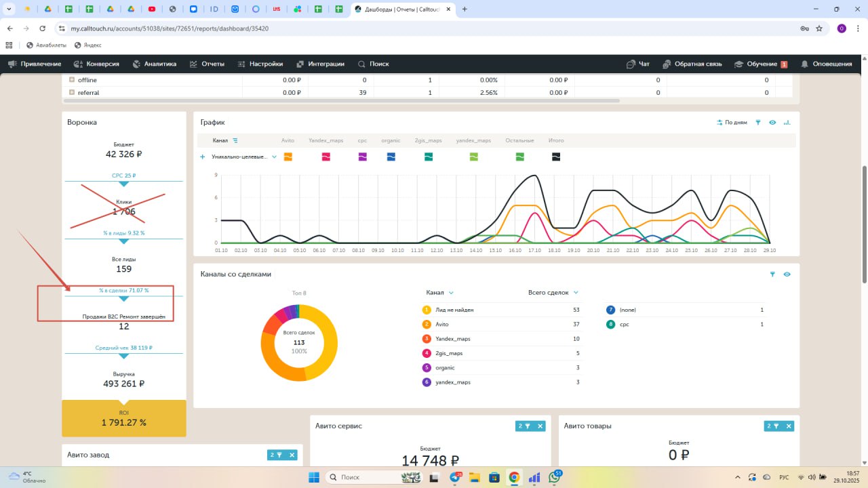Open WhatsApp from the Windows taskbar
Viewport: 868px width, 488px height.
point(555,477)
